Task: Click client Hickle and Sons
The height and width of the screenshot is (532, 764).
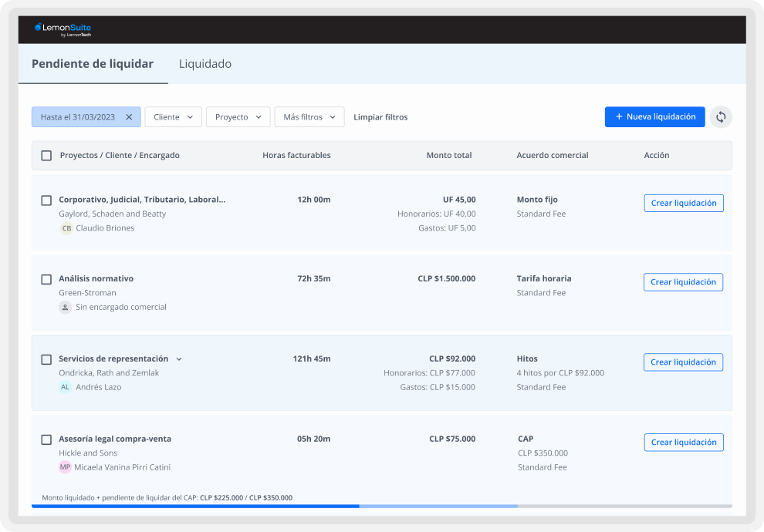Action: point(88,453)
